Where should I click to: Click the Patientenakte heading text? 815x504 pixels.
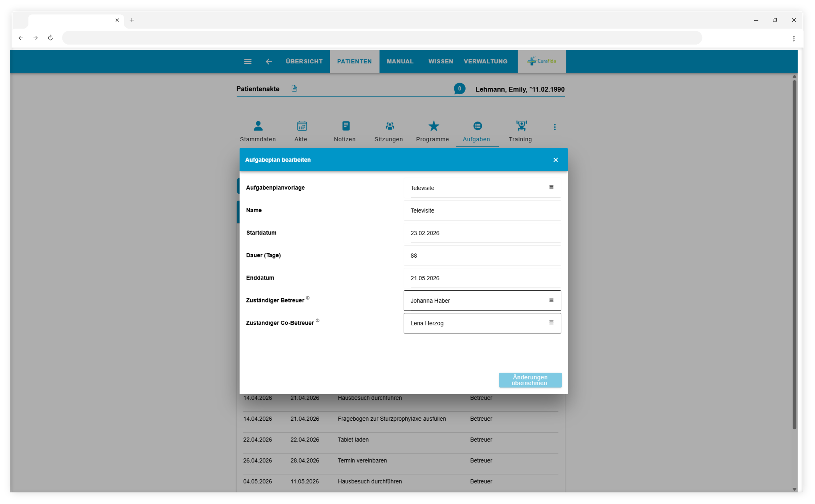pos(258,89)
